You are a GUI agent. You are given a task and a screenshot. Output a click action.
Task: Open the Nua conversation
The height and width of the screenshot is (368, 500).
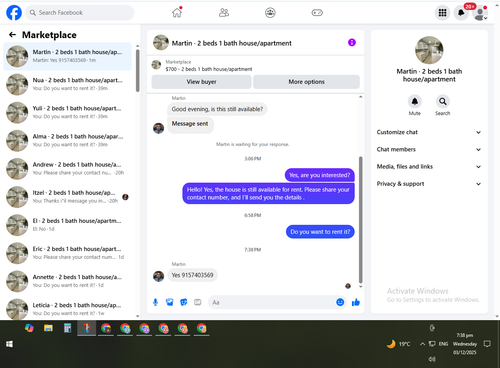(x=67, y=84)
